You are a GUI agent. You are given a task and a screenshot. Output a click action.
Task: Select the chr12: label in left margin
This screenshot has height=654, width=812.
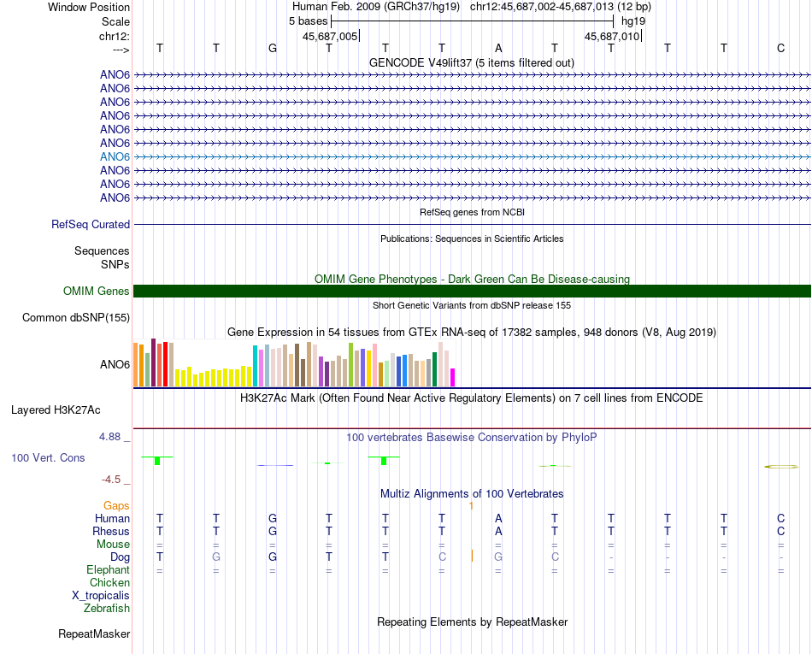pyautogui.click(x=114, y=36)
